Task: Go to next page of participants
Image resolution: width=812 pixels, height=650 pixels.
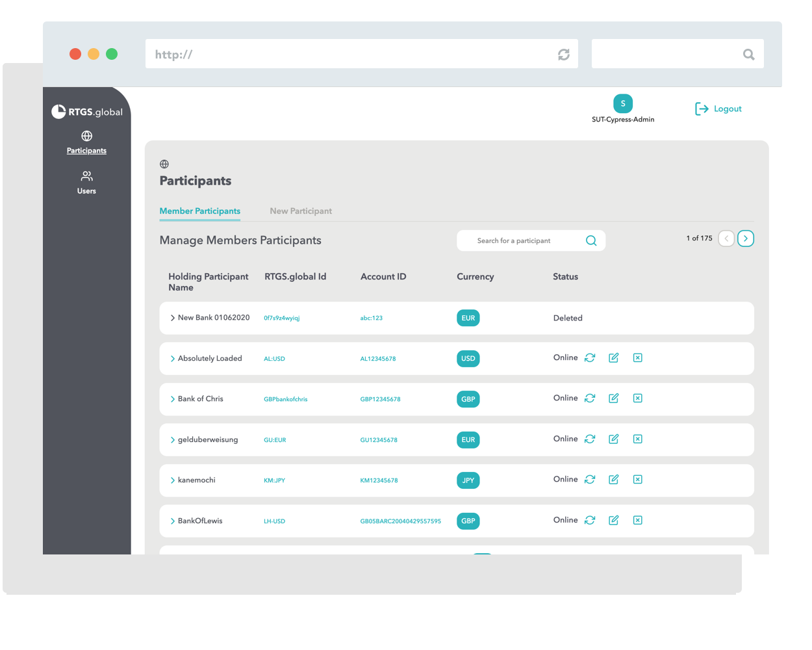Action: pos(746,239)
